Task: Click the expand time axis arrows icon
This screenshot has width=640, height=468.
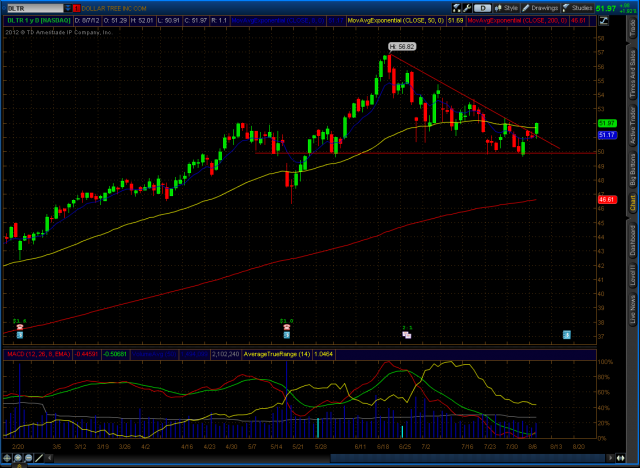Action: pyautogui.click(x=620, y=458)
